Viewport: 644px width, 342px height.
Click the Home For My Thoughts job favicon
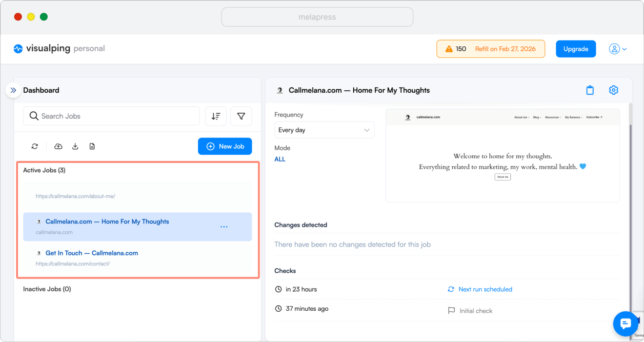tap(39, 221)
